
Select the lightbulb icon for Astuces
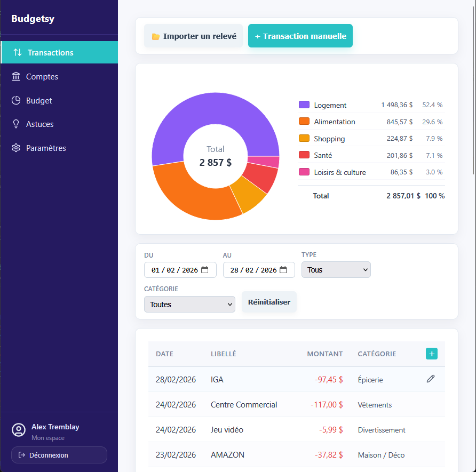click(x=17, y=124)
